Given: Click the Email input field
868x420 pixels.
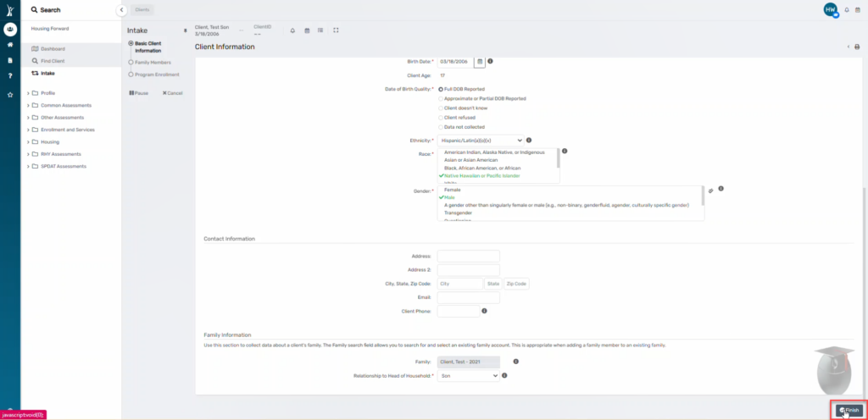Looking at the screenshot, I should (468, 298).
